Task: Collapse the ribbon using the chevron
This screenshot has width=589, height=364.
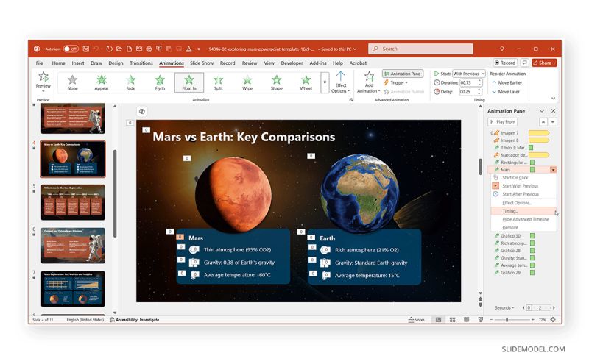Action: click(x=554, y=99)
